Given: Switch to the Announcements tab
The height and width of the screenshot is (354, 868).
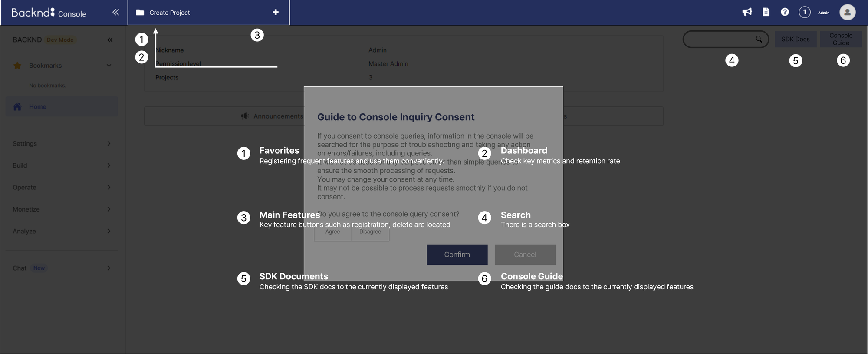Looking at the screenshot, I should tap(273, 116).
